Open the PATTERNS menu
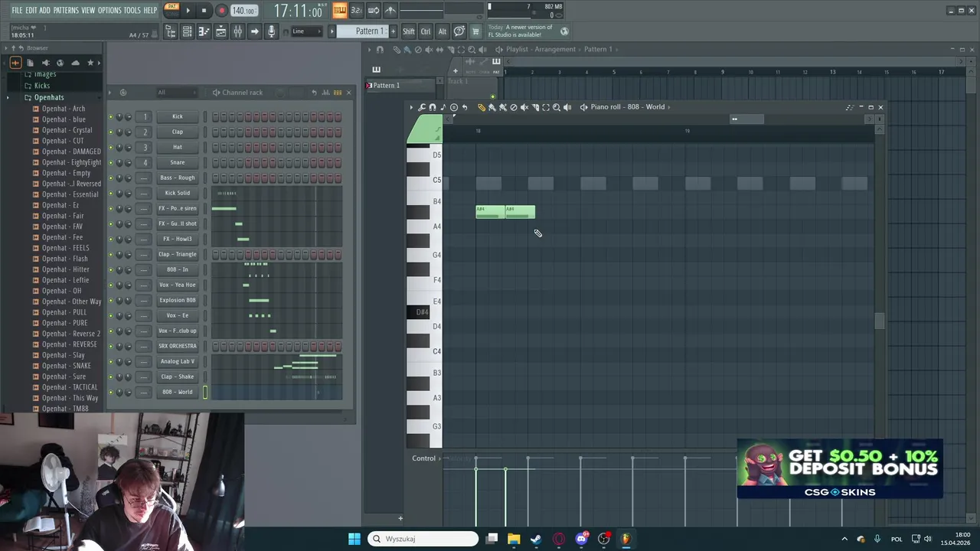 [x=66, y=10]
